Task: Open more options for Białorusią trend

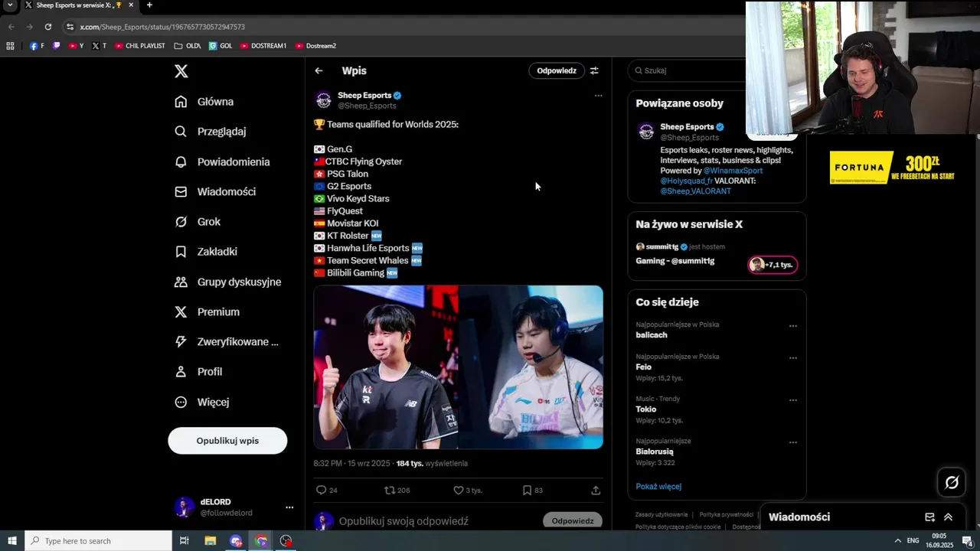Action: (793, 442)
